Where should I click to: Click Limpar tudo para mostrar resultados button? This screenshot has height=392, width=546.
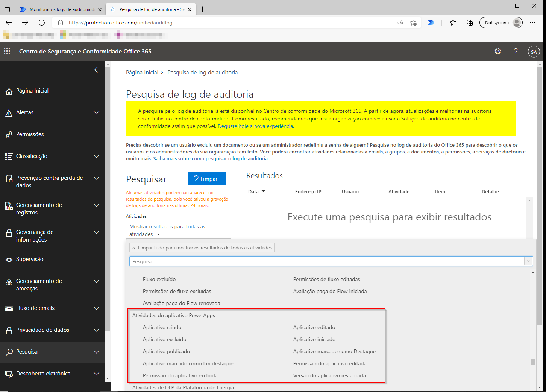coord(202,248)
